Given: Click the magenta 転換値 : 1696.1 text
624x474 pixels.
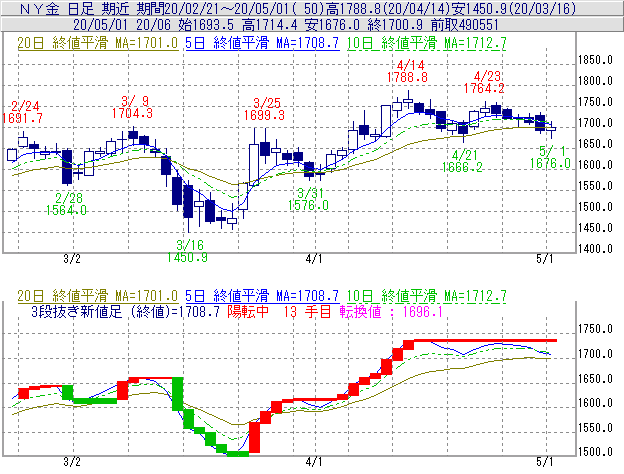Looking at the screenshot, I should [x=391, y=312].
